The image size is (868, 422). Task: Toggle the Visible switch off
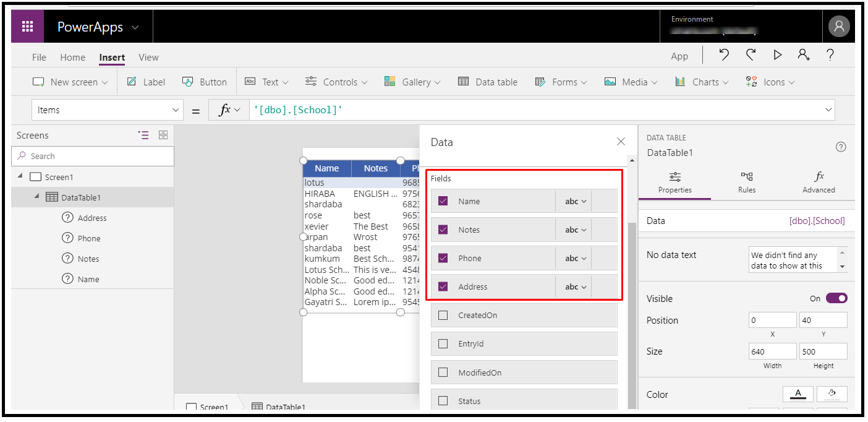(x=836, y=298)
